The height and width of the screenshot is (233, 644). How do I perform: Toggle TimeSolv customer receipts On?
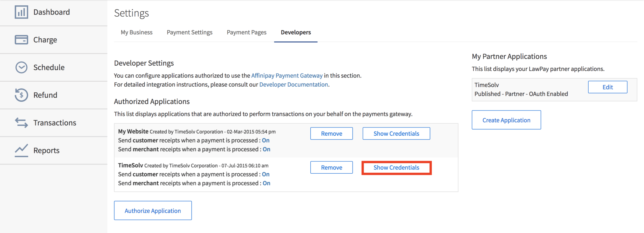[x=266, y=174]
